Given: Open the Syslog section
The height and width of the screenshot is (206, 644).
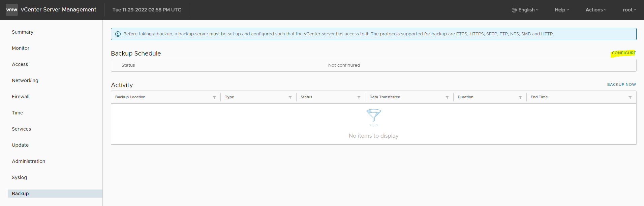Looking at the screenshot, I should (19, 177).
